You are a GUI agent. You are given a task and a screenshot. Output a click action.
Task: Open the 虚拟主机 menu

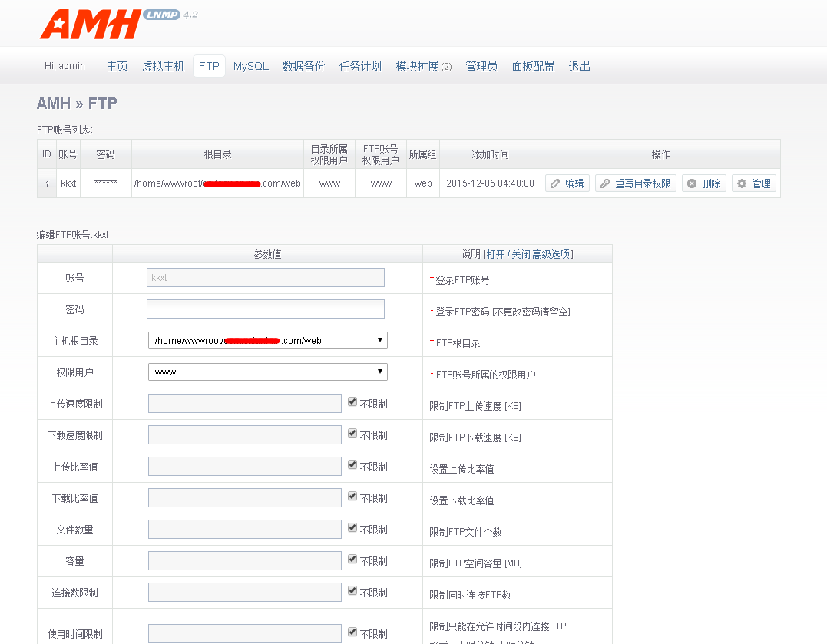pos(163,67)
